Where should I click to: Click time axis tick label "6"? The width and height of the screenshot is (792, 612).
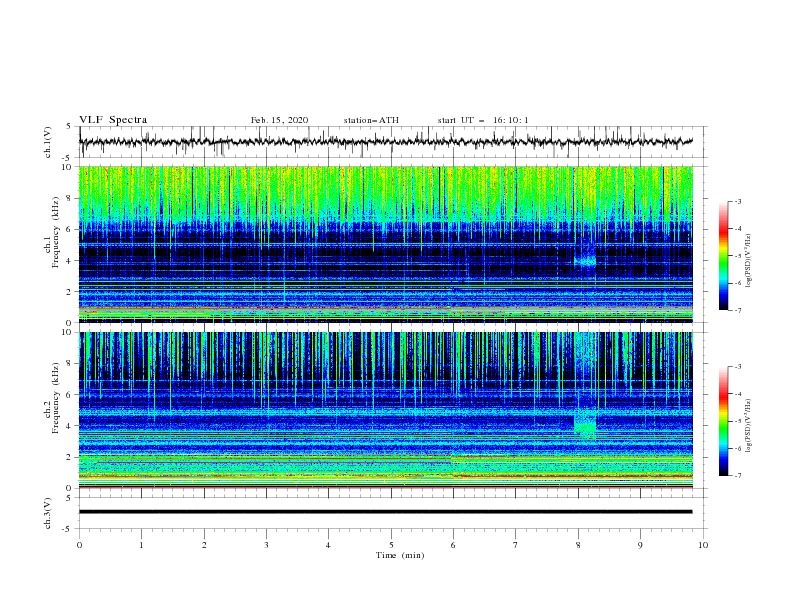coord(453,545)
